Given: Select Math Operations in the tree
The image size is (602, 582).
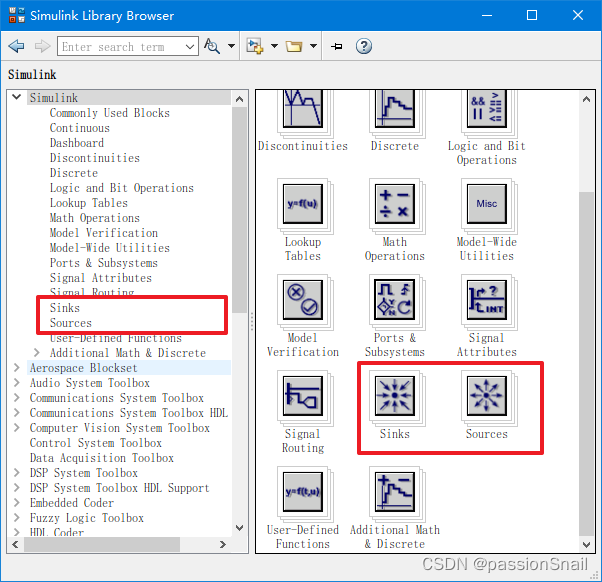Looking at the screenshot, I should 94,218.
